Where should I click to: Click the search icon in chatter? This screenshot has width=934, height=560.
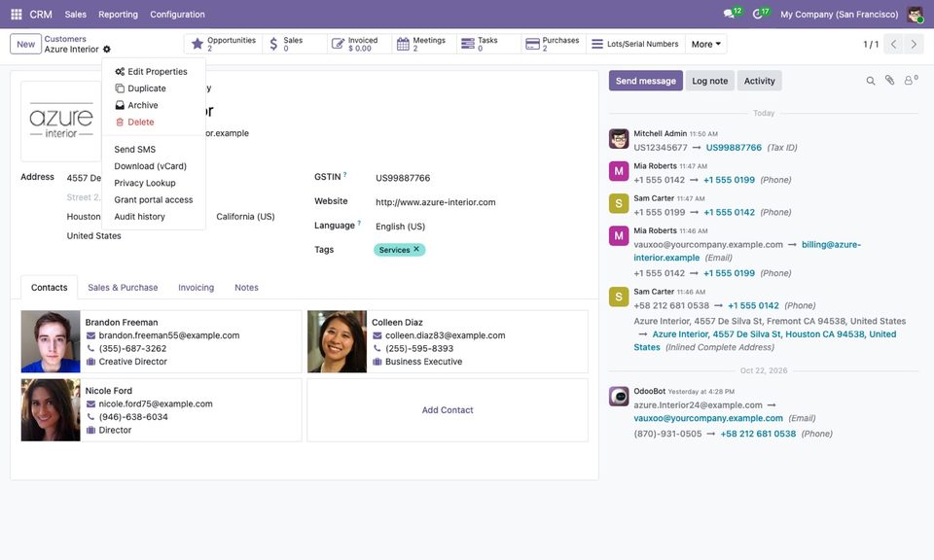pos(870,81)
